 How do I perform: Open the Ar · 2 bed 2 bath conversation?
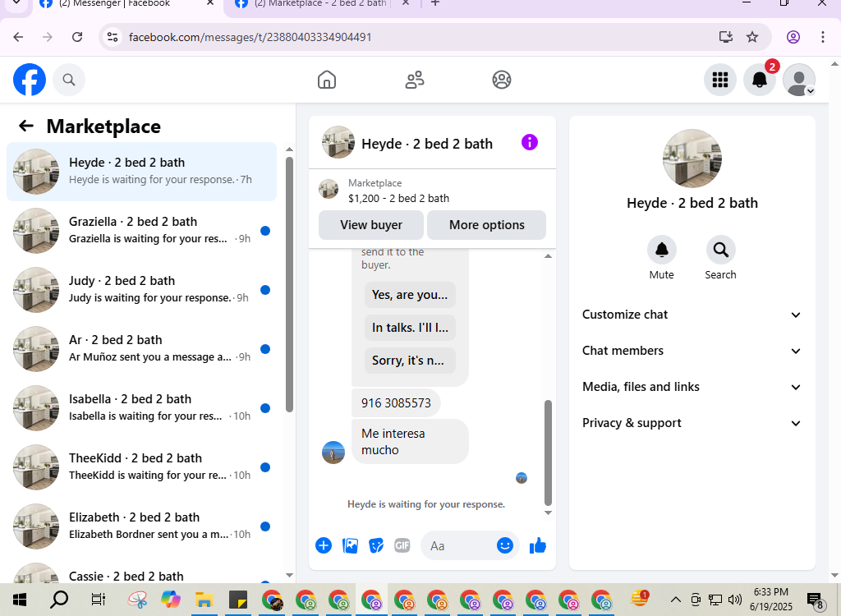[x=141, y=349]
